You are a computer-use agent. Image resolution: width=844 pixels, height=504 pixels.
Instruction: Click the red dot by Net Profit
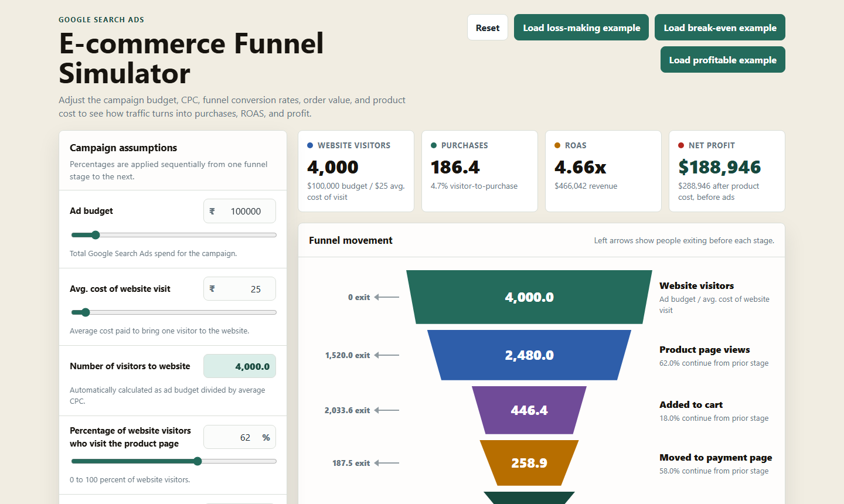pos(681,145)
